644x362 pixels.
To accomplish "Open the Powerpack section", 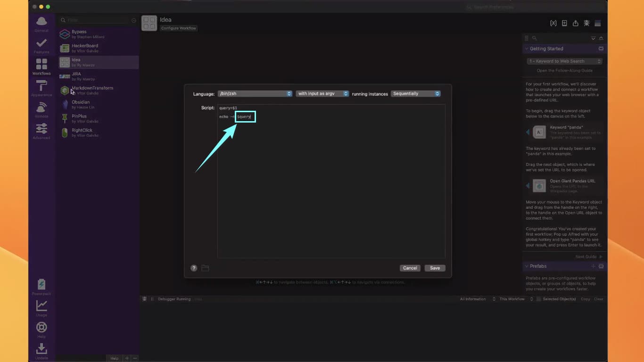I will coord(41,287).
